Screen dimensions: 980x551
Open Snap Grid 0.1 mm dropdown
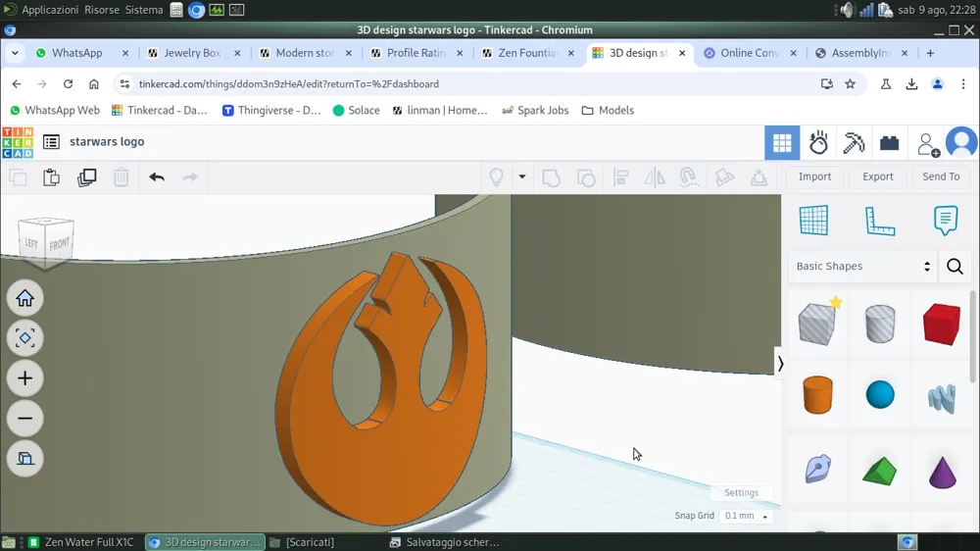click(746, 516)
